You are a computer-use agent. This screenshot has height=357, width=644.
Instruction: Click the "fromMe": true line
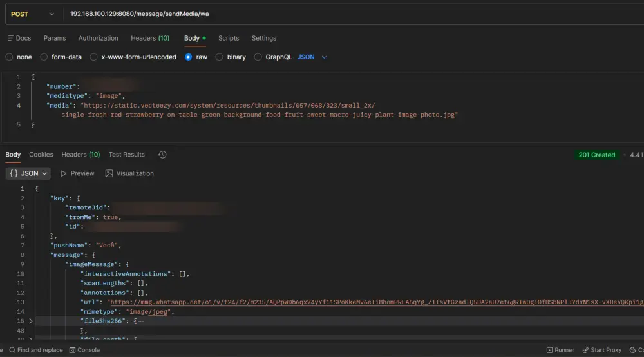[93, 217]
